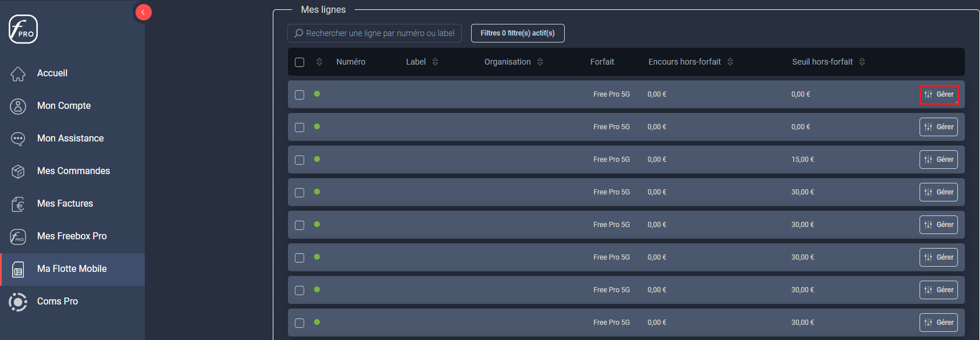Sort by Seuil hors-forfait column arrows
Image resolution: width=980 pixels, height=340 pixels.
tap(862, 62)
